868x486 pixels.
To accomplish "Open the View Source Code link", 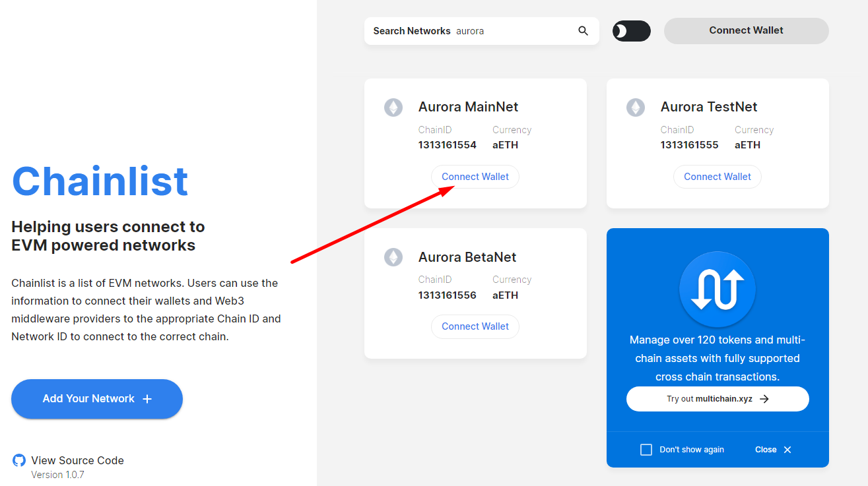I will (77, 460).
